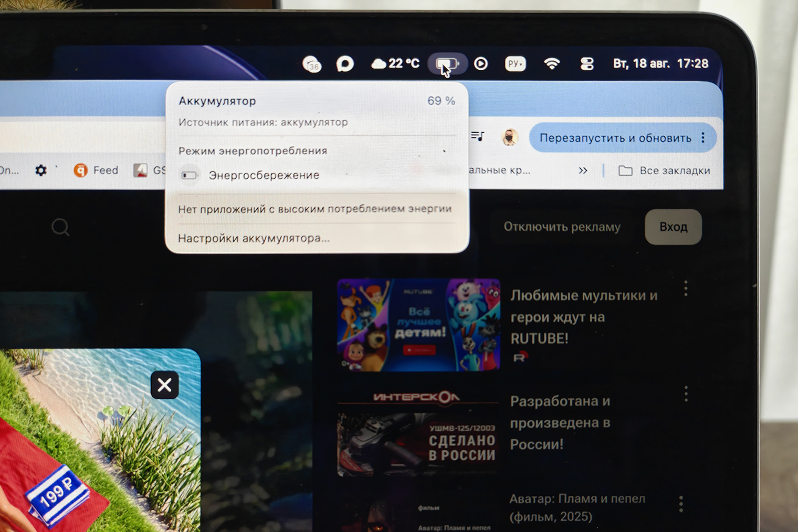The image size is (798, 532).
Task: Open the browser three-dot menu
Action: pos(703,138)
